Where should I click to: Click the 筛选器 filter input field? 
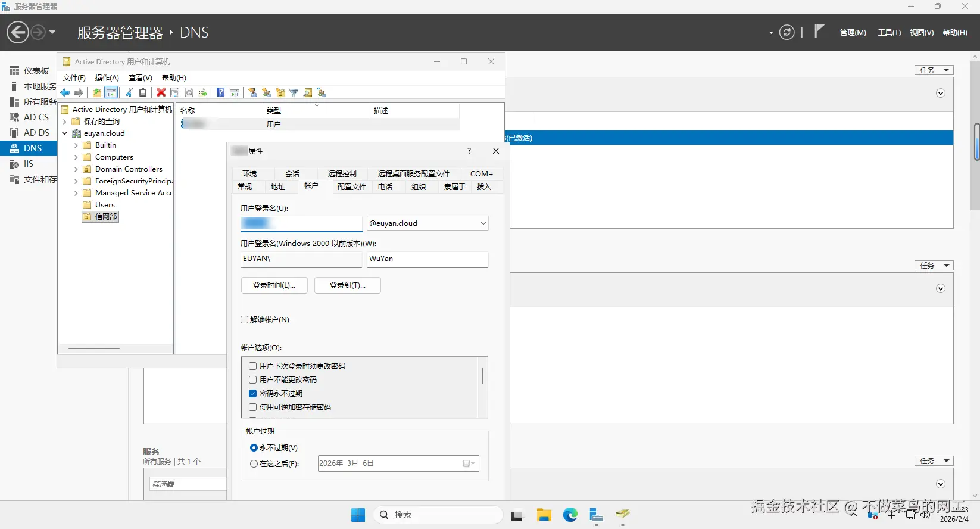188,484
